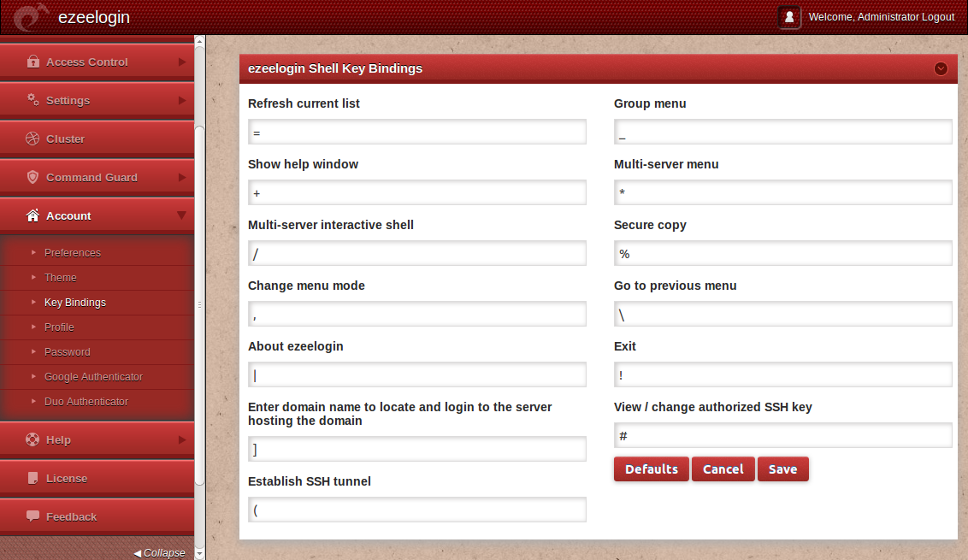This screenshot has height=560, width=968.
Task: Open Google Authenticator settings
Action: coord(93,376)
